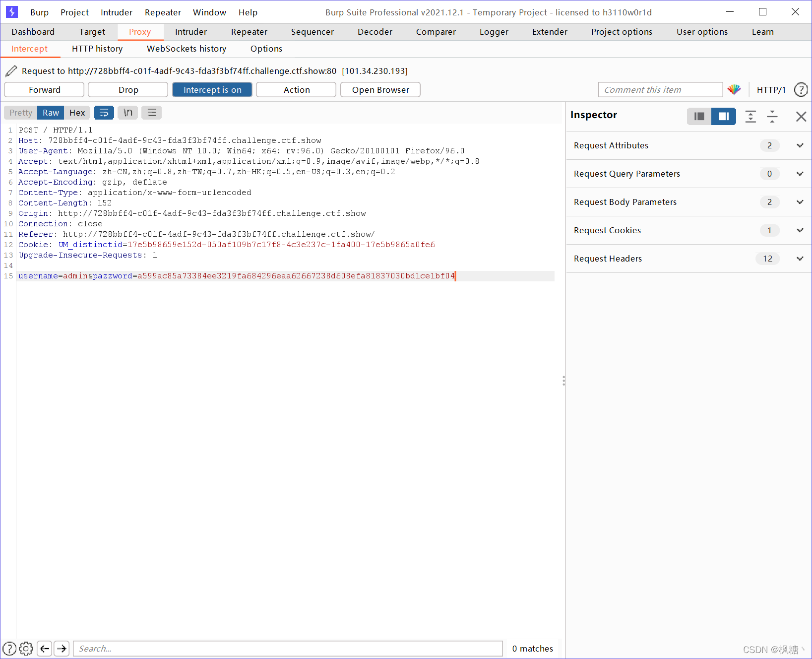
Task: Expand Request Attributes section
Action: (x=688, y=145)
